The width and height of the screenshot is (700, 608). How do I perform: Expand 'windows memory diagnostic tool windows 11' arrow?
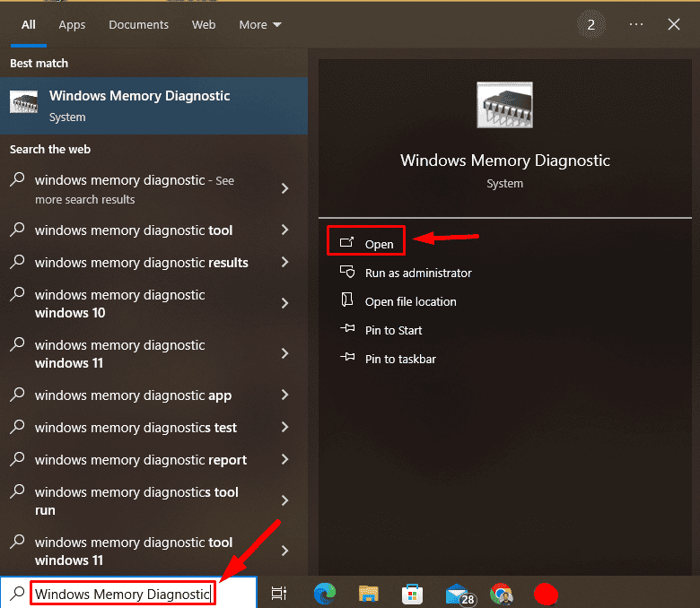284,551
